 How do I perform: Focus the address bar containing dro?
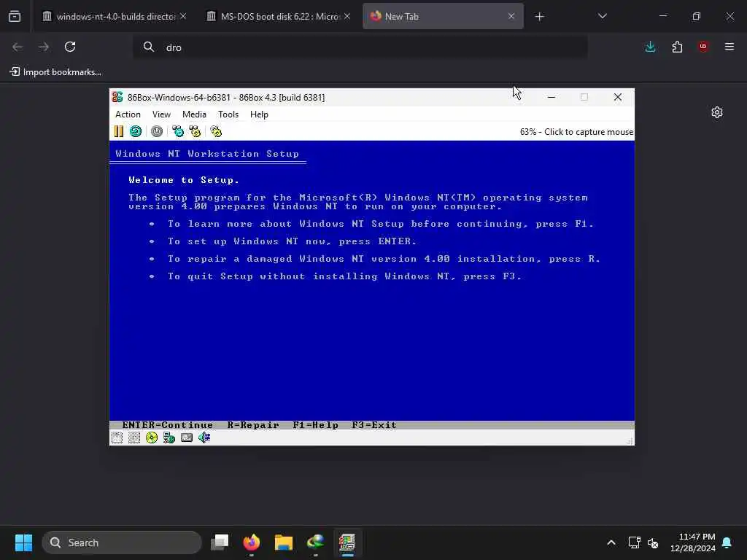[x=360, y=47]
